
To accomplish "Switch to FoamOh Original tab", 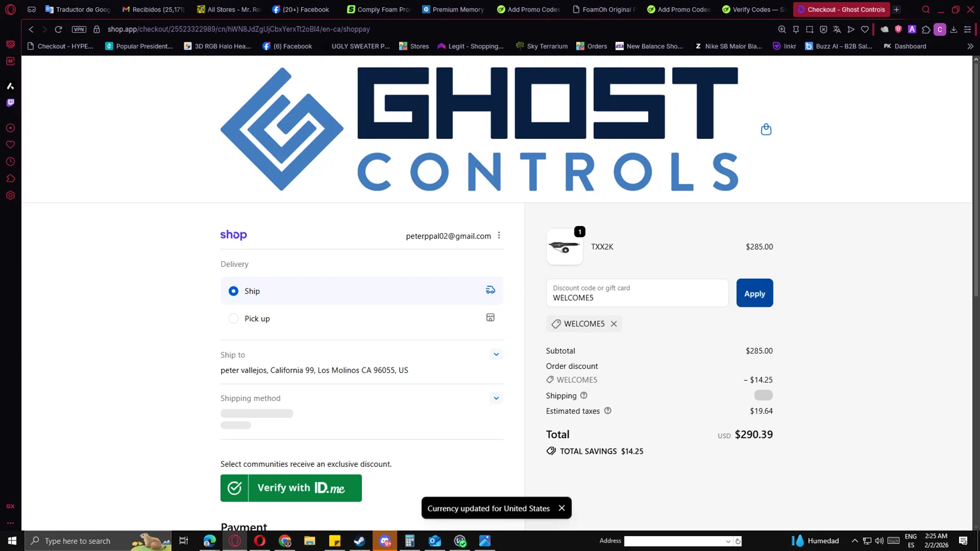I will (x=604, y=10).
